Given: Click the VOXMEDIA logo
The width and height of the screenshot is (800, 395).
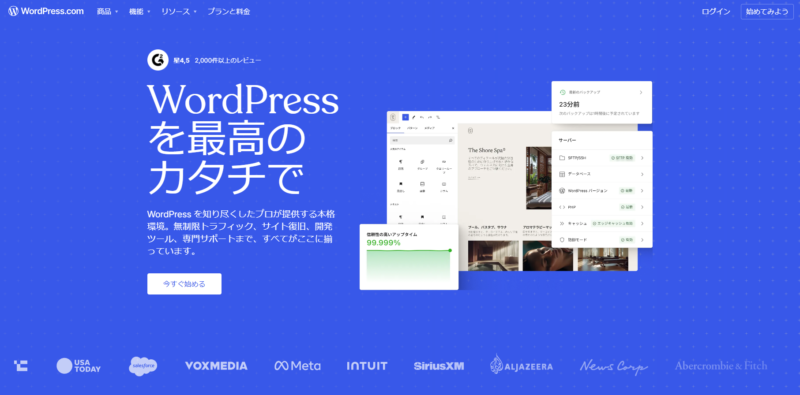Looking at the screenshot, I should [216, 365].
